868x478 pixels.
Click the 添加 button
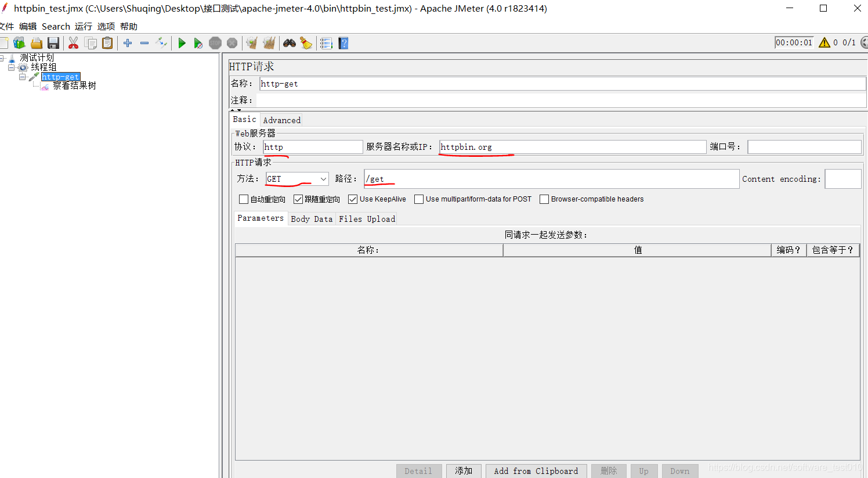tap(464, 471)
